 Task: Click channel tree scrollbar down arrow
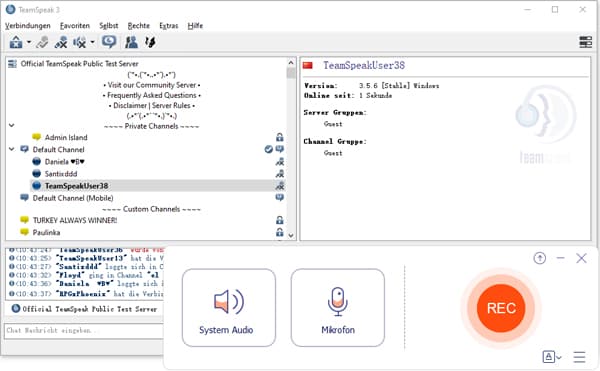click(291, 235)
